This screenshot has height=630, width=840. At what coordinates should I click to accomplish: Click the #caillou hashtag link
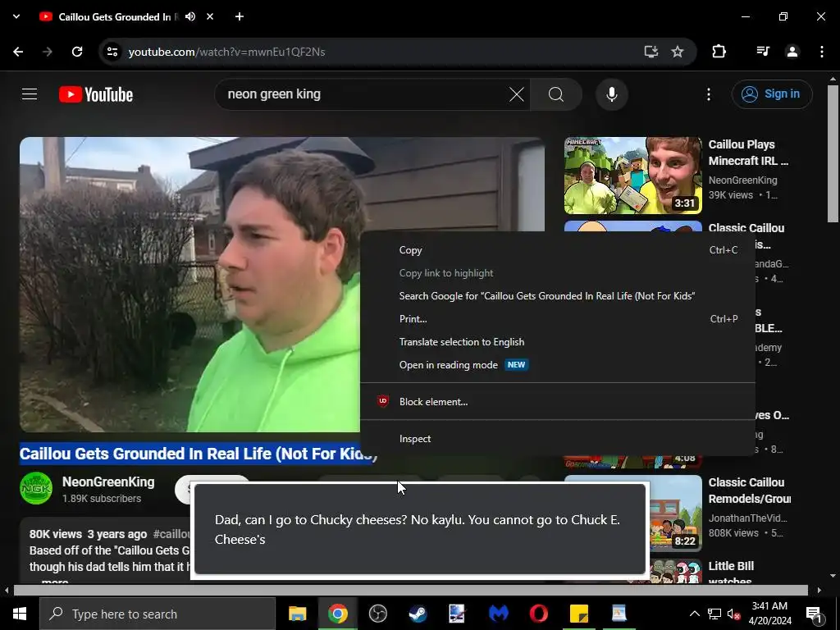pyautogui.click(x=171, y=534)
